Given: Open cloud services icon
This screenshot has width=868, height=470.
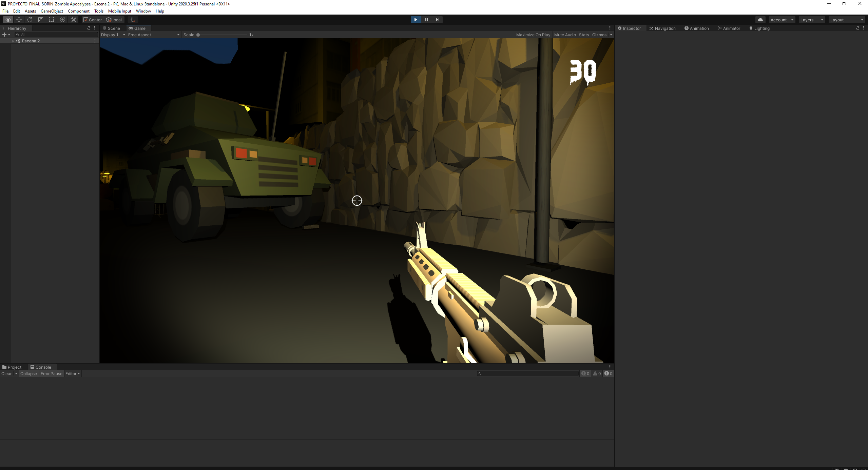Looking at the screenshot, I should coord(760,20).
